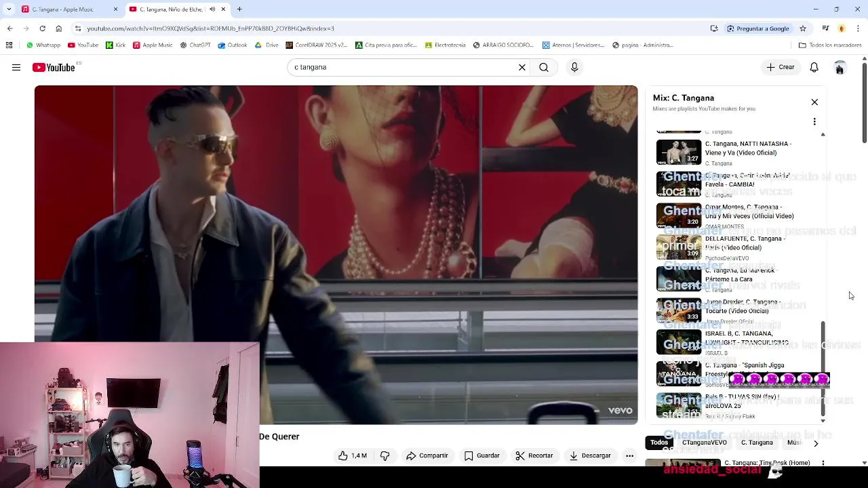Open site information icon in address bar
Screen dimensions: 868x488
[78, 28]
